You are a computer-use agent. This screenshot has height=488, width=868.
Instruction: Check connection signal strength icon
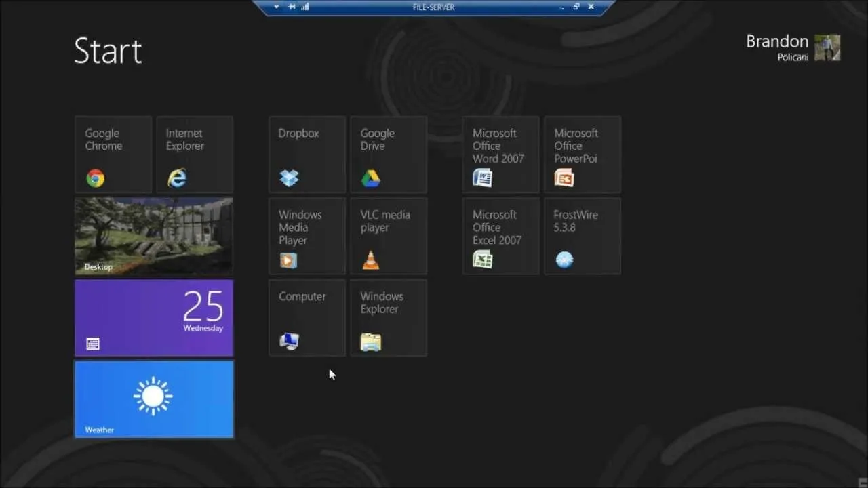coord(305,7)
